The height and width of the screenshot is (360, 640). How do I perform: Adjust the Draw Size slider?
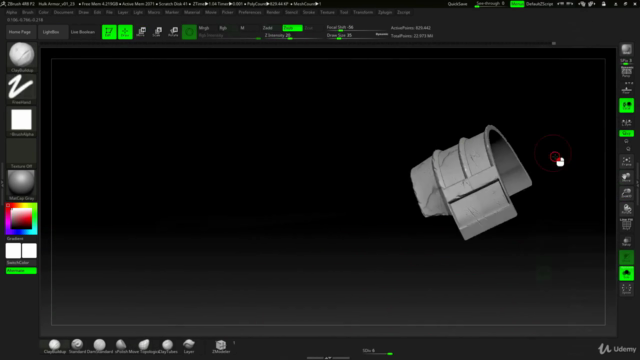click(350, 36)
